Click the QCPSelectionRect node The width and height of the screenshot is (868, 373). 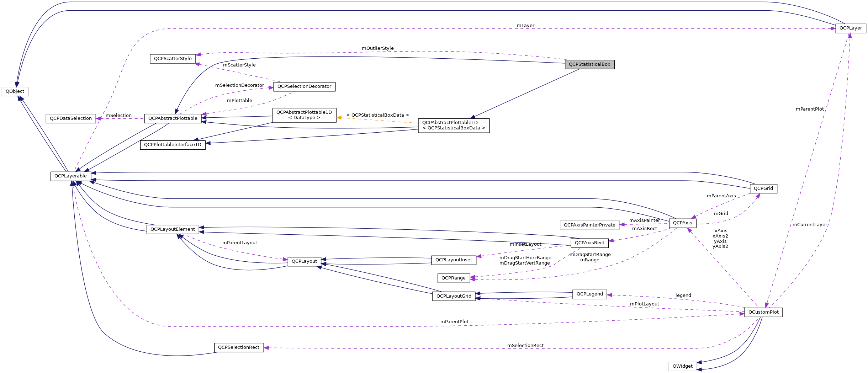coord(239,347)
